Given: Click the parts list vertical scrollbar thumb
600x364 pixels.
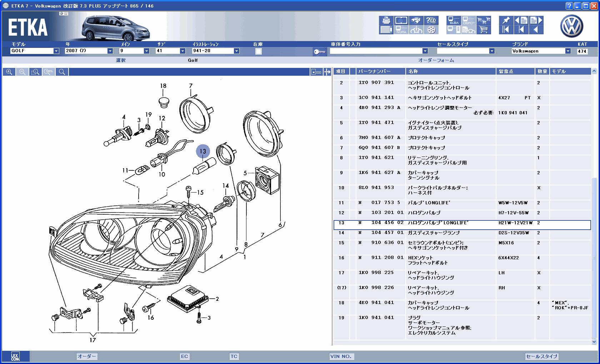Looking at the screenshot, I should pos(594,257).
